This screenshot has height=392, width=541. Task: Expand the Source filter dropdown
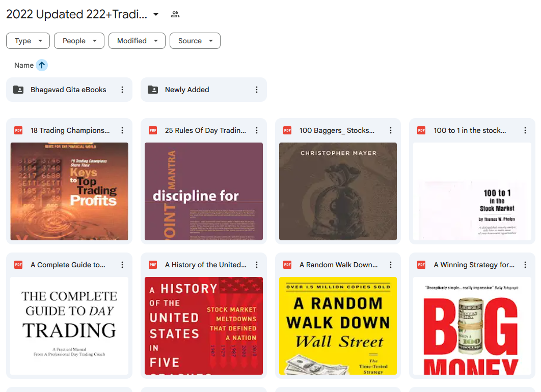click(195, 41)
